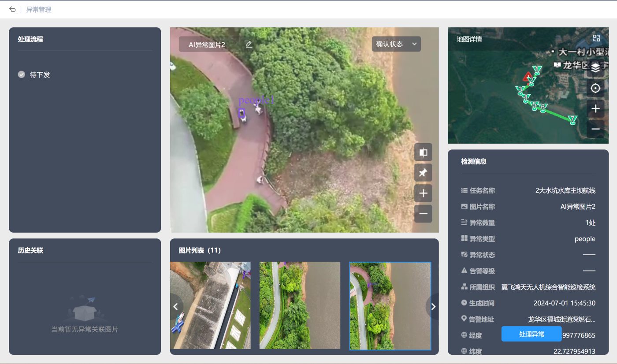The image size is (617, 364).
Task: Show next images in the thumbnail list
Action: coord(433,306)
